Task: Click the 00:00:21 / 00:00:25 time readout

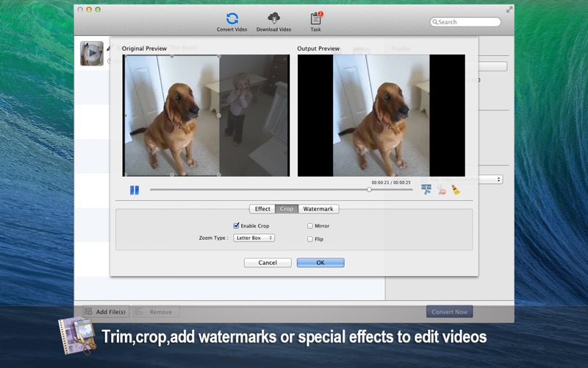Action: coord(391,183)
